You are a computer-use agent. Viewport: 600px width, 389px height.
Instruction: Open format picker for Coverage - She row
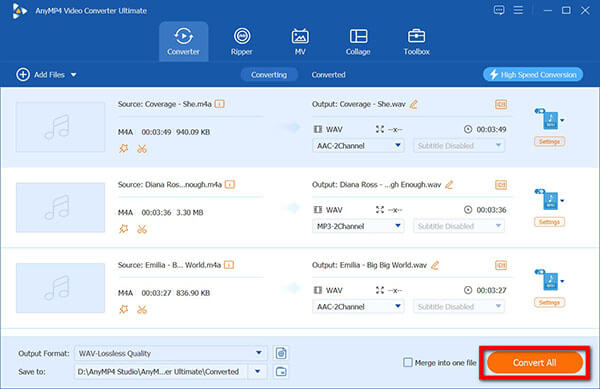pos(549,119)
